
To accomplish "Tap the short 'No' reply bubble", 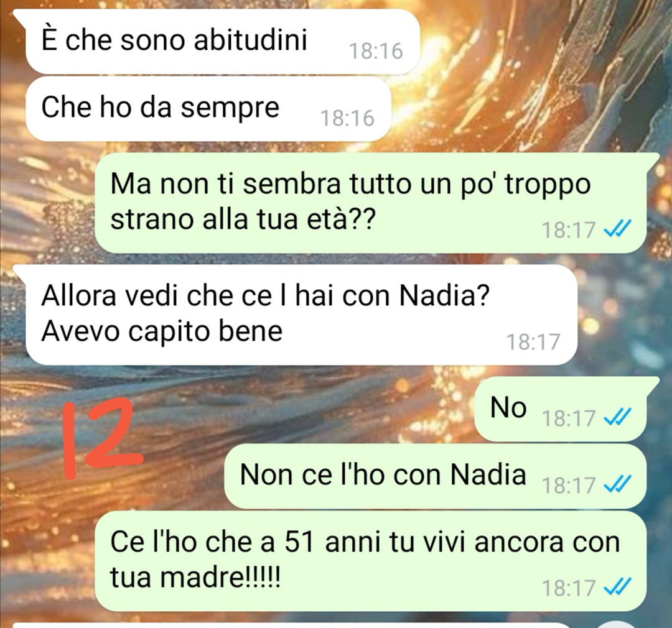I will (x=561, y=409).
